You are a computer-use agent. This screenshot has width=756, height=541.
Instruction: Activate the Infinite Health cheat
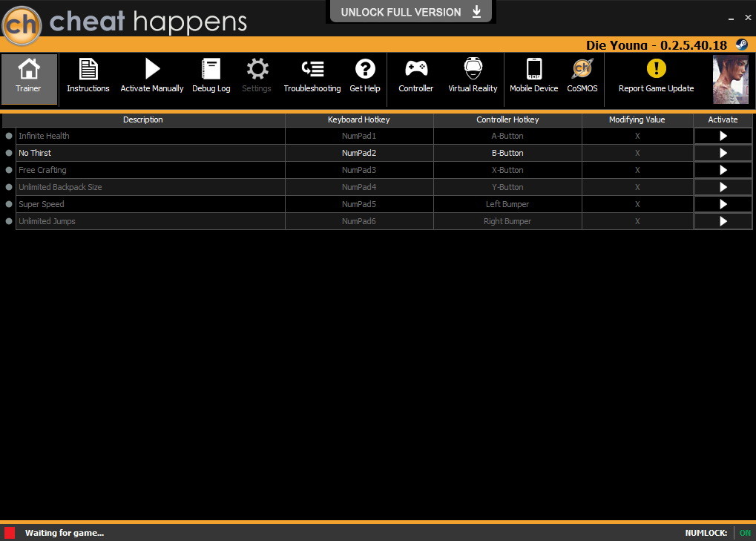[723, 136]
